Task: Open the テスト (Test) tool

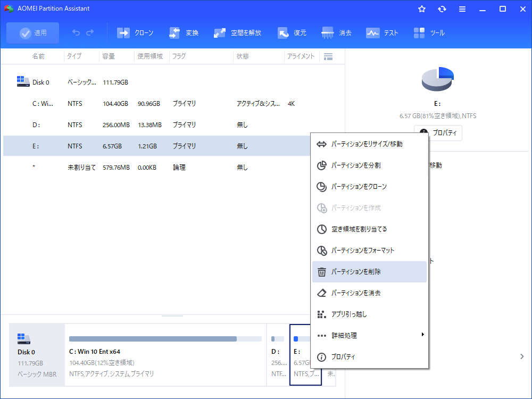Action: [x=382, y=33]
